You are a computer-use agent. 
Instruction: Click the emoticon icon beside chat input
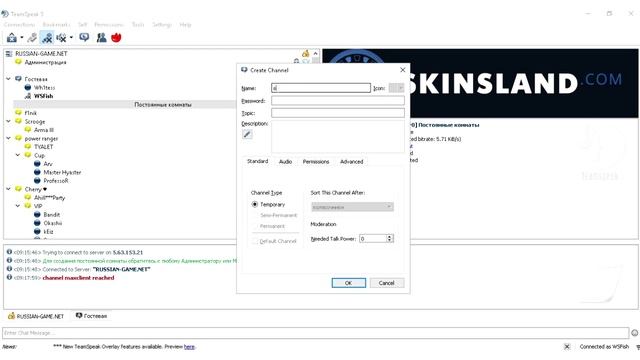point(635,333)
